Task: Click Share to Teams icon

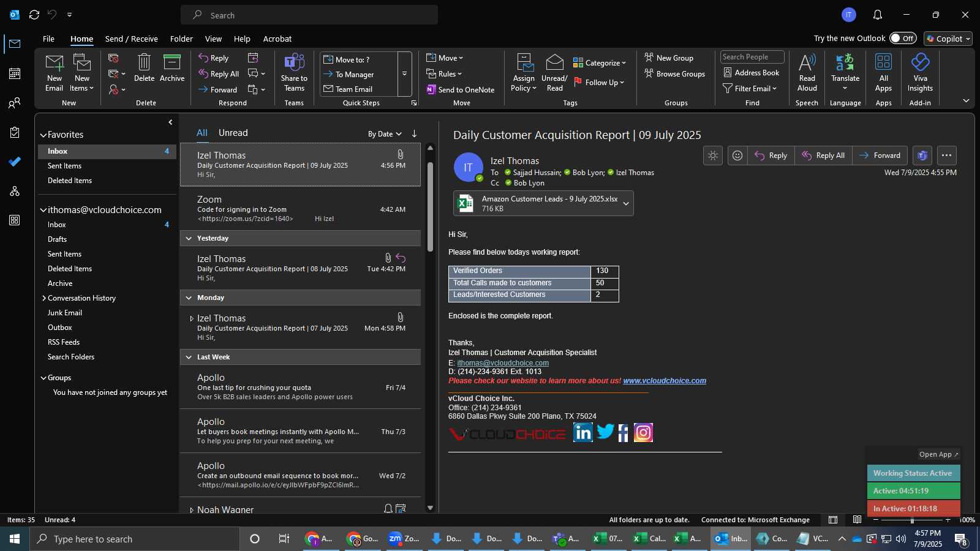Action: (294, 73)
